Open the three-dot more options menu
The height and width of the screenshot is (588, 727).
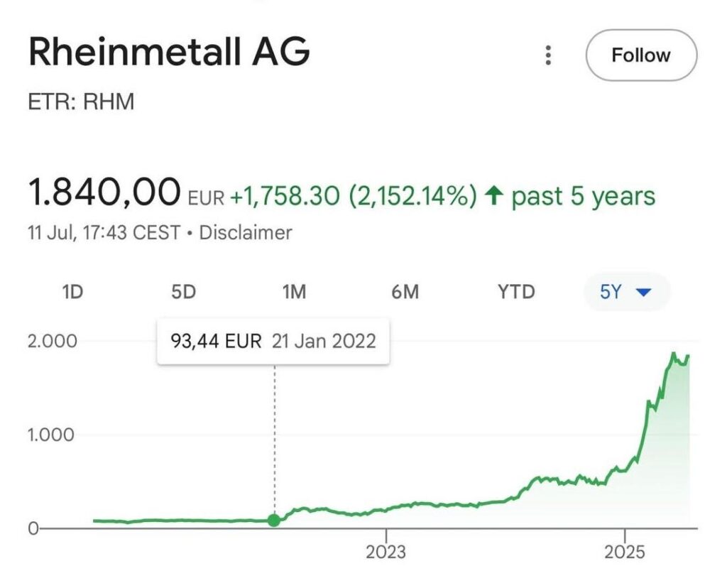point(548,55)
